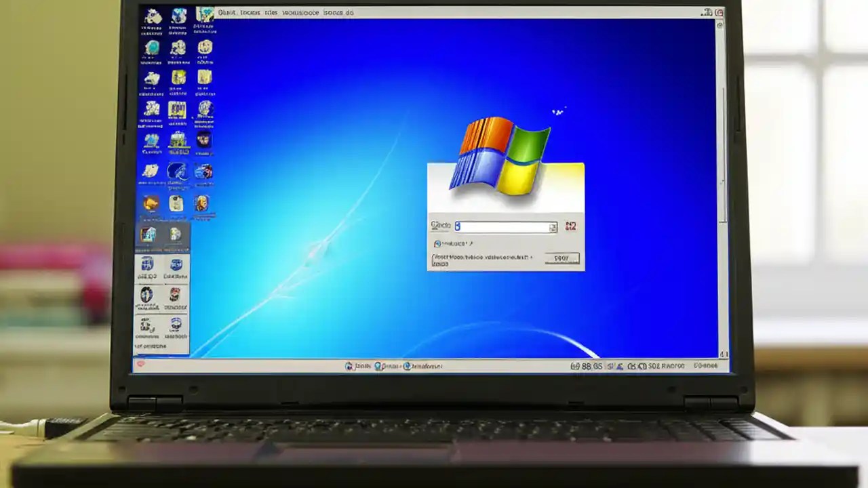868x488 pixels.
Task: Click the round blue status icon beneath the Run input field
Action: click(x=437, y=243)
